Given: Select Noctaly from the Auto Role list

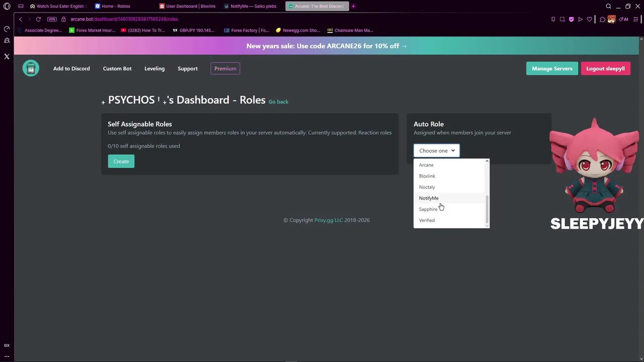Looking at the screenshot, I should point(450,187).
